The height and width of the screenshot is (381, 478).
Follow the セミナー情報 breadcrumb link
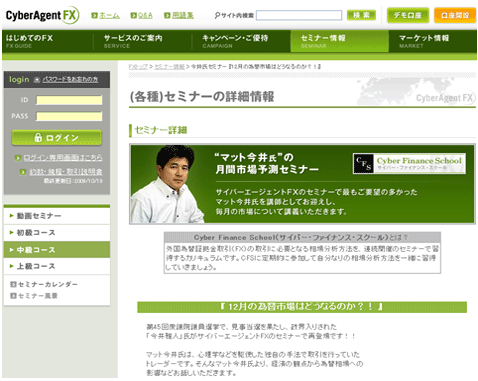[x=169, y=67]
